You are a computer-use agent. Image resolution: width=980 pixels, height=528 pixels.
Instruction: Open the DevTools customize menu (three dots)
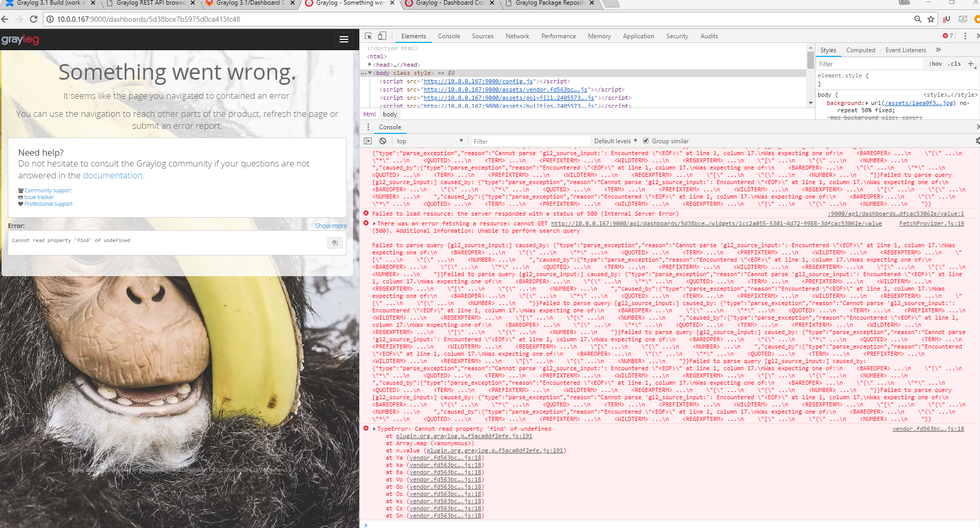coord(965,36)
